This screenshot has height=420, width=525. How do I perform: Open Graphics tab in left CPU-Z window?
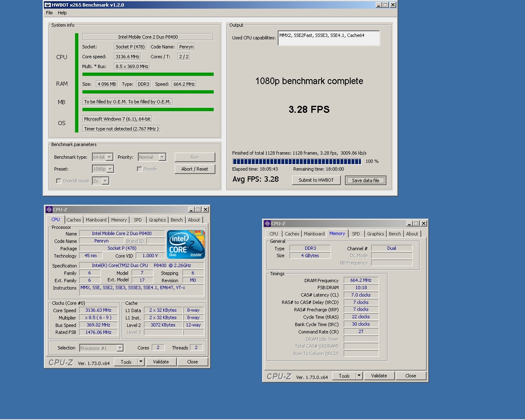(x=157, y=220)
